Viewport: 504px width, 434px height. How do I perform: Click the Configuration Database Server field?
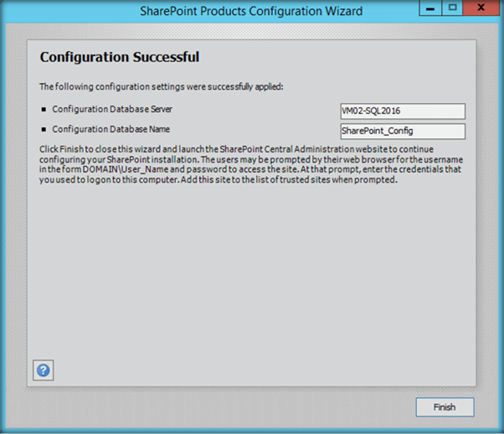click(403, 111)
